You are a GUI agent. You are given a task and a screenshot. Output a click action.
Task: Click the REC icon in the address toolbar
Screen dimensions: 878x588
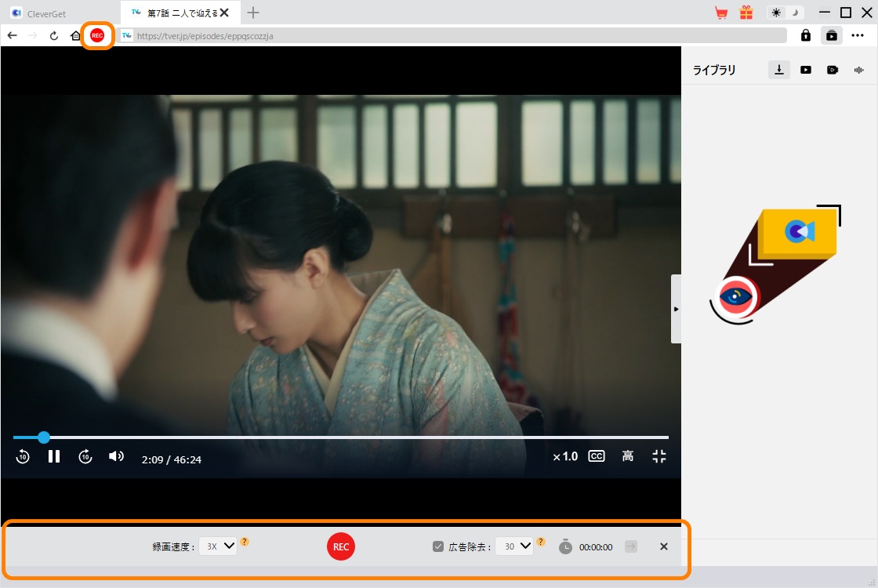tap(97, 36)
